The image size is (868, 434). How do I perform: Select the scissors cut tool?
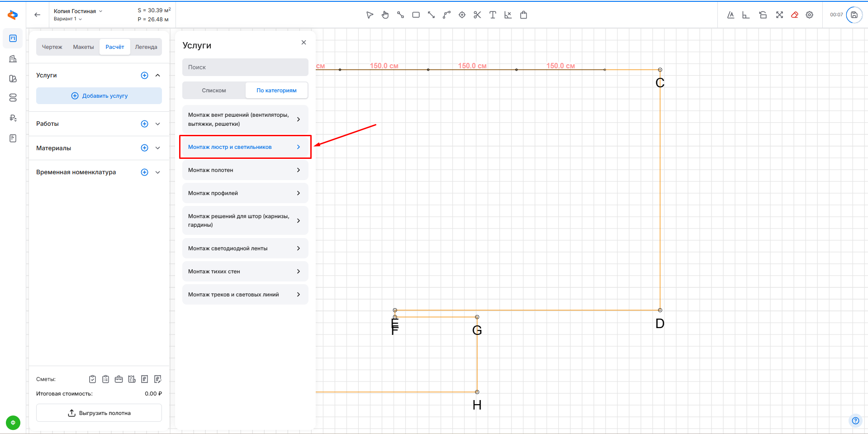tap(477, 15)
